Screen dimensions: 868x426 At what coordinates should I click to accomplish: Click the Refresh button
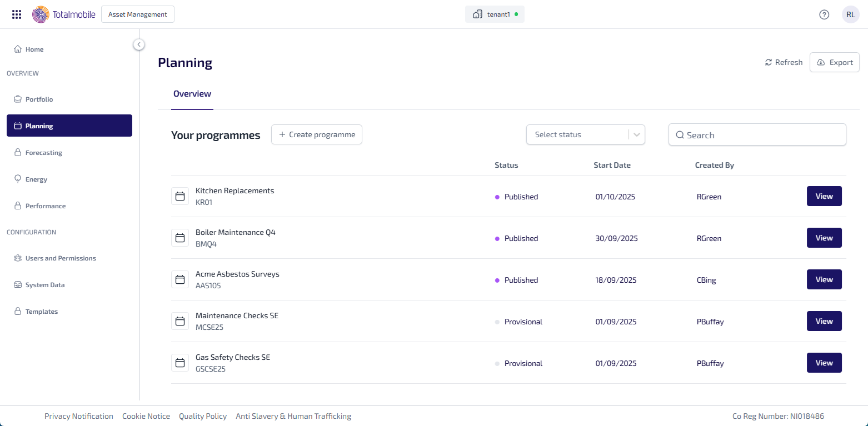(x=784, y=62)
